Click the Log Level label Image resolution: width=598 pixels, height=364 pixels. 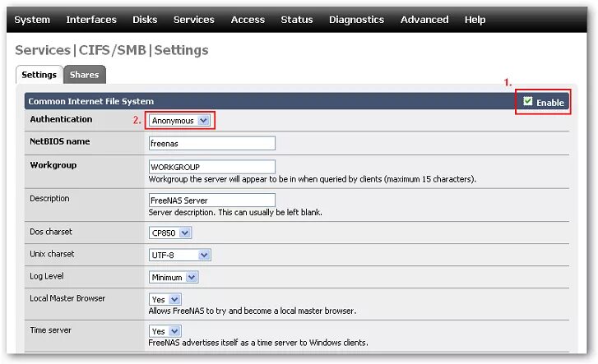point(47,276)
